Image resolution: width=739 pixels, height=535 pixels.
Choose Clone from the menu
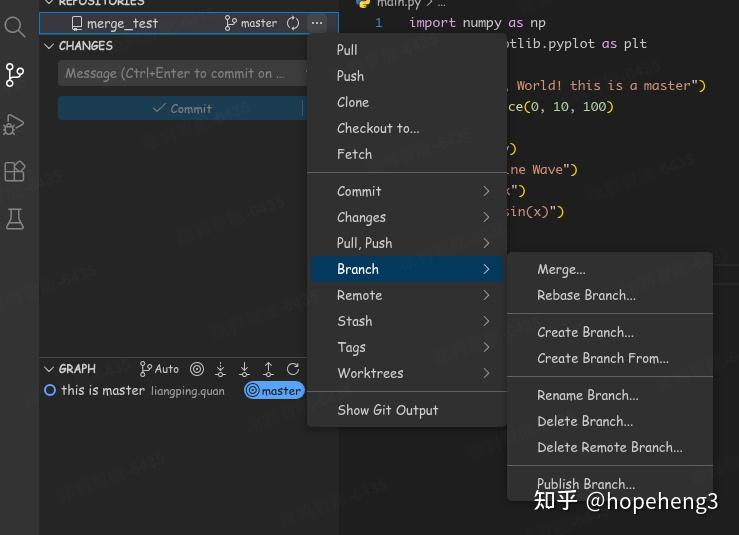pos(407,102)
